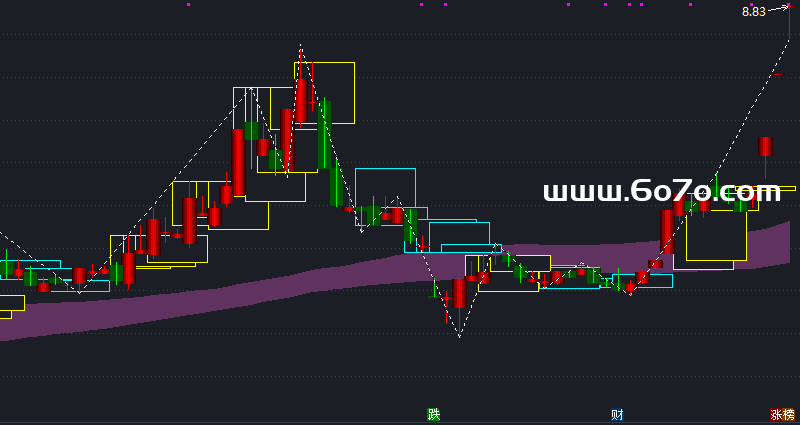The image size is (800, 425).
Task: Click the red 涨 badge icon
Action: tap(776, 415)
